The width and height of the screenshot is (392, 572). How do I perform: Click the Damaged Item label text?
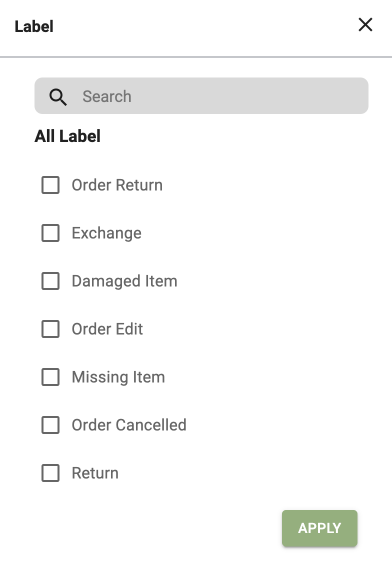(124, 282)
